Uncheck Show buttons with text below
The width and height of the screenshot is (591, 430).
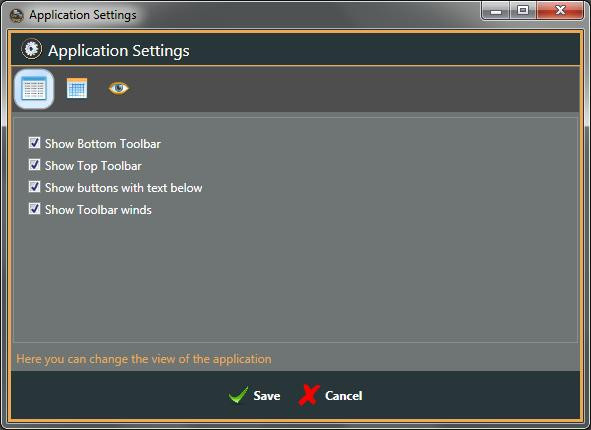pos(34,187)
